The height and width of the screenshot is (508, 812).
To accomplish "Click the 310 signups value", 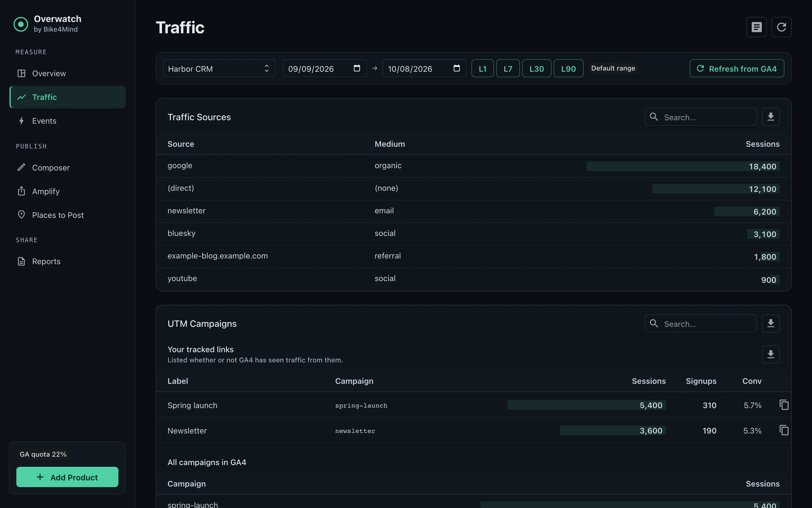I will point(709,405).
